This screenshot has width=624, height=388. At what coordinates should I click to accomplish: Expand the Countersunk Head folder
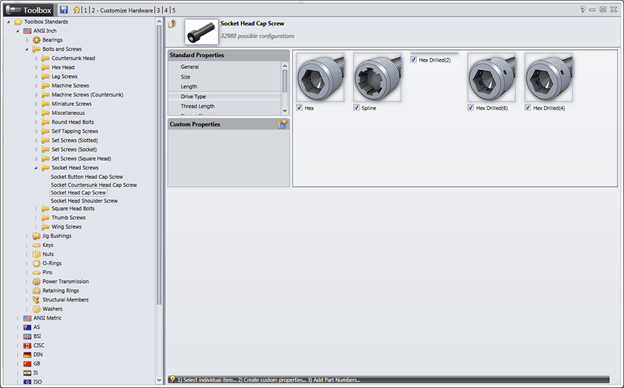point(36,58)
